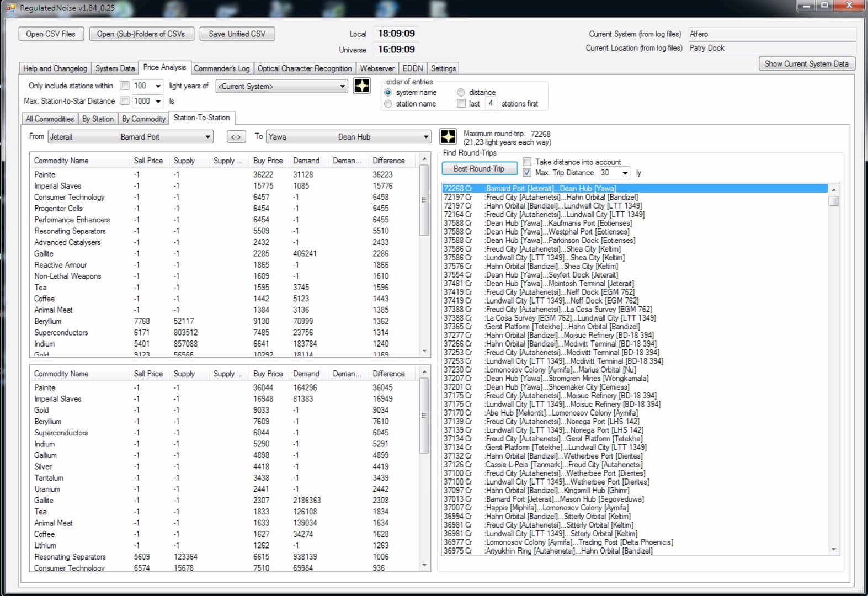
Task: Select Gold row in lower table
Action: pos(225,410)
